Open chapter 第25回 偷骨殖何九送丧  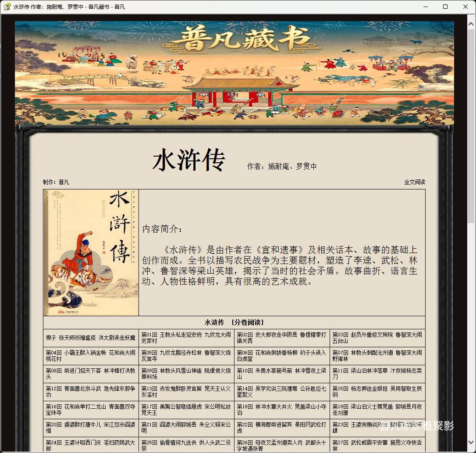pos(186,446)
